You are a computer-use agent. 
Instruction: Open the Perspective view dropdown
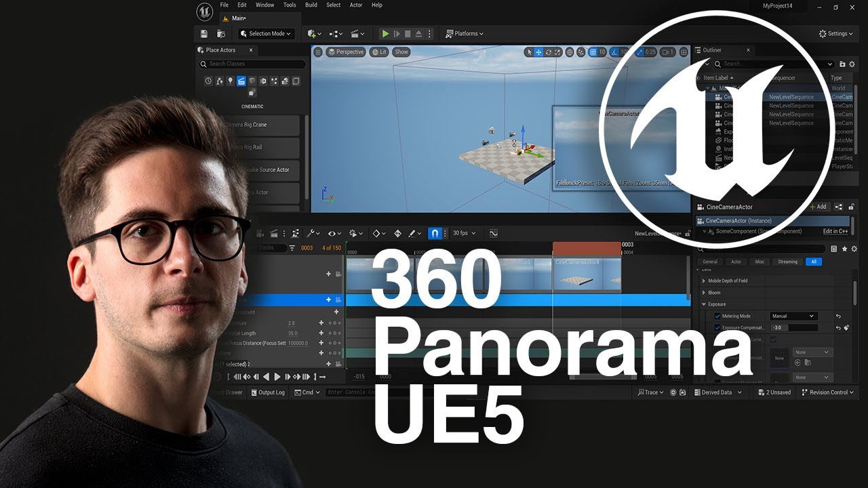(x=345, y=52)
